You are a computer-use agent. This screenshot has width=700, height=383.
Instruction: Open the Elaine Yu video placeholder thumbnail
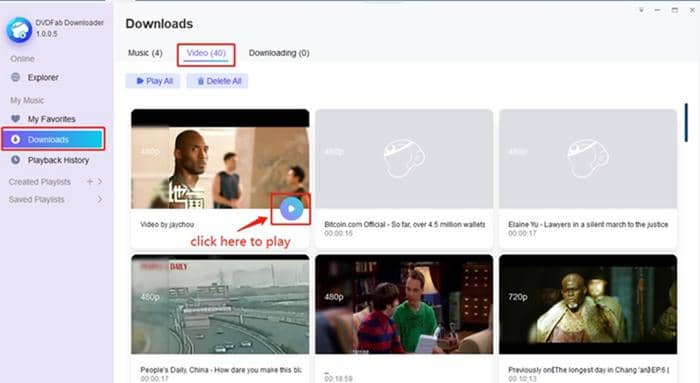pos(588,159)
